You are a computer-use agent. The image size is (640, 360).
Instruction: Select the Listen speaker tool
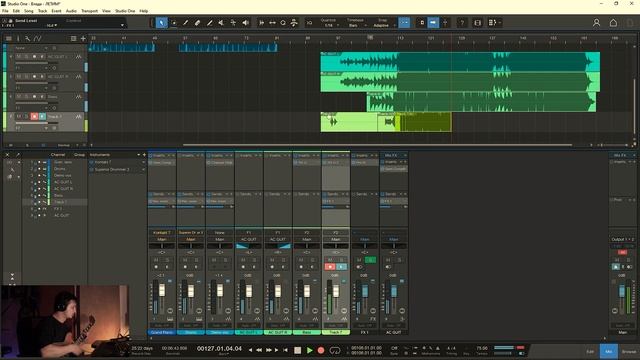(245, 23)
